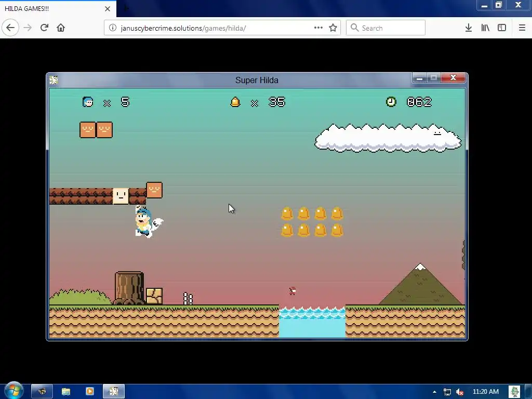Close the HILDA GAMES!!! tab
The height and width of the screenshot is (399, 532).
tap(108, 9)
